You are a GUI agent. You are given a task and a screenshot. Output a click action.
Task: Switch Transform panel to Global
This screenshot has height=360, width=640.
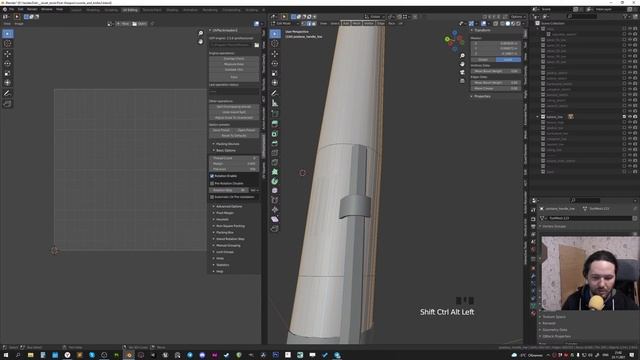pos(483,60)
